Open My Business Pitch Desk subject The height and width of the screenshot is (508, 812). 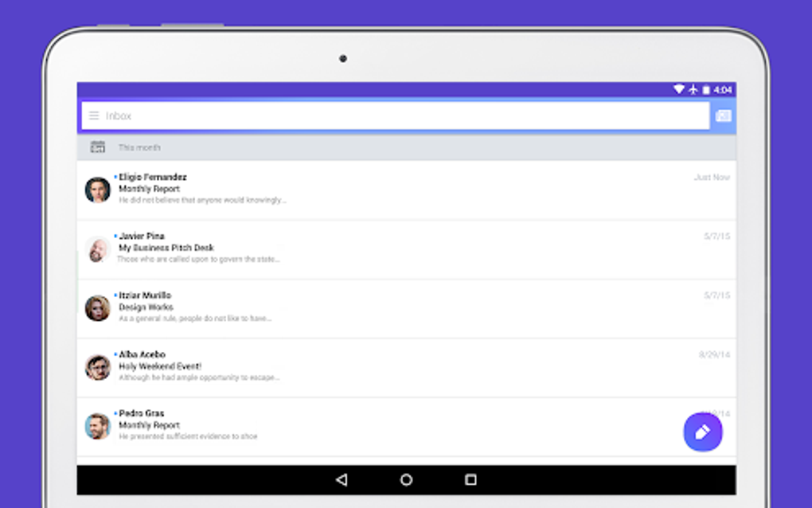(x=166, y=248)
